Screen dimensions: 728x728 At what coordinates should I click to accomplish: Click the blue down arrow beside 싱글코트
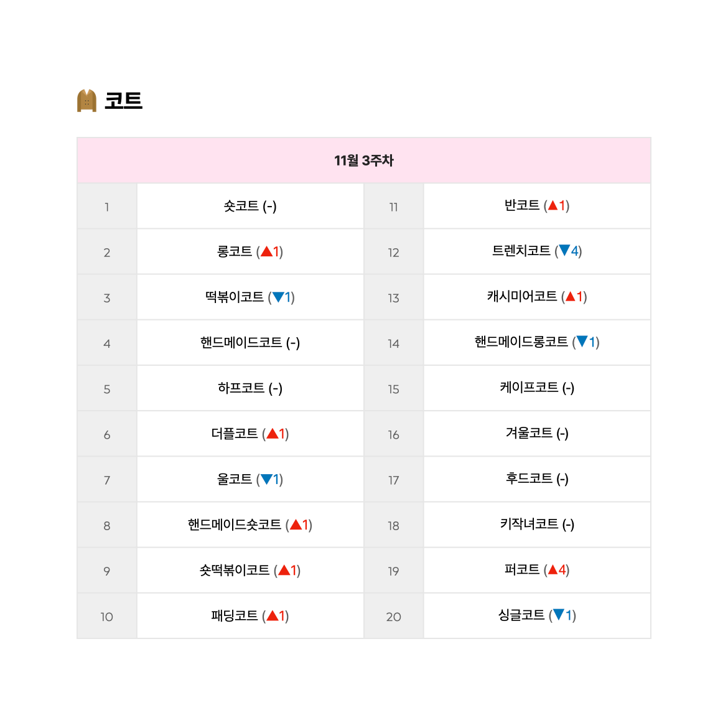tap(559, 615)
